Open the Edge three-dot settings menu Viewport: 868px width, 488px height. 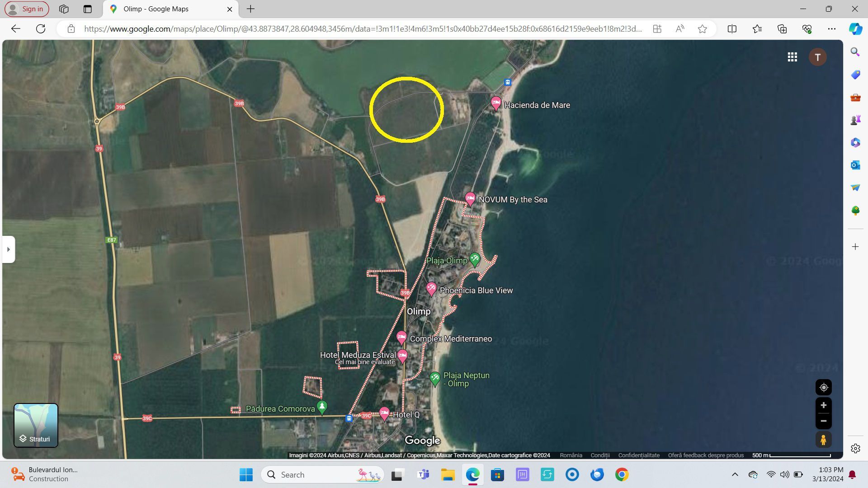pos(832,28)
